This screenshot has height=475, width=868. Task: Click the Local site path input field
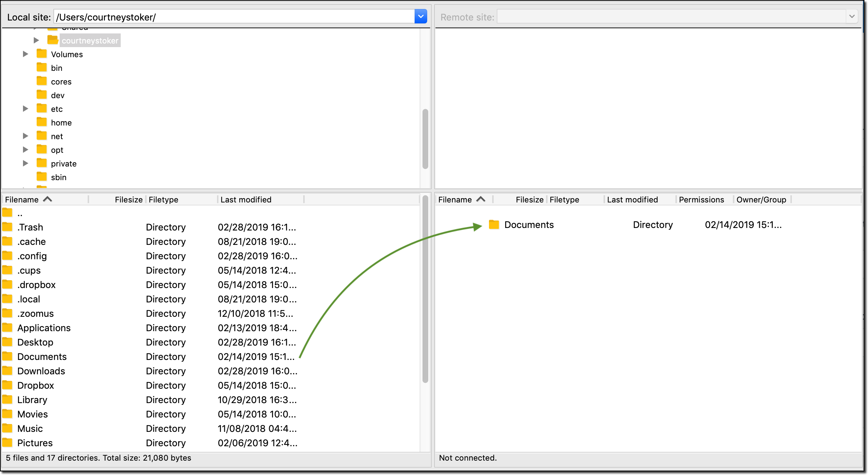tap(234, 17)
